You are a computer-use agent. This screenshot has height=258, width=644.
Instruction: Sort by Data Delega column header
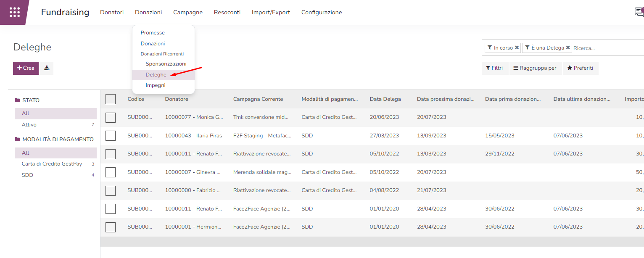pos(385,99)
